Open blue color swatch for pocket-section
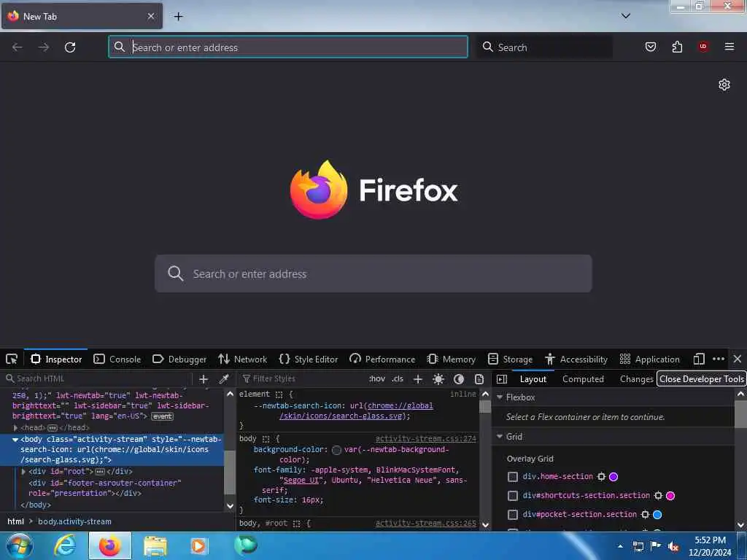Screen dimensions: 747x560 [657, 515]
